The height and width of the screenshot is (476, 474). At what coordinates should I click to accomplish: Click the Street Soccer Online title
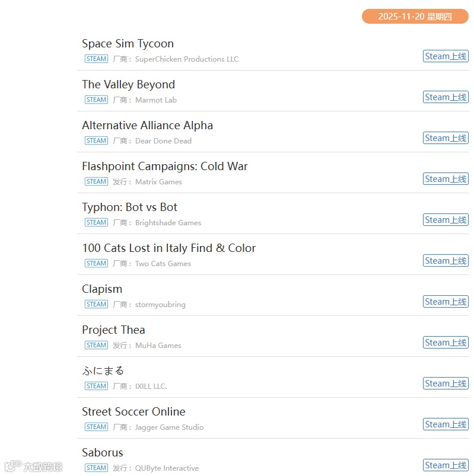133,411
